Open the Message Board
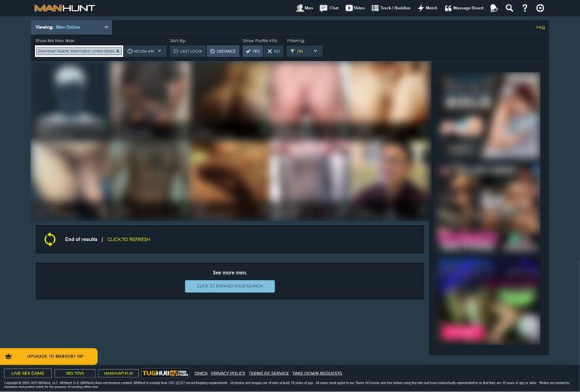Screen dimensions: 580x392 click(x=464, y=8)
